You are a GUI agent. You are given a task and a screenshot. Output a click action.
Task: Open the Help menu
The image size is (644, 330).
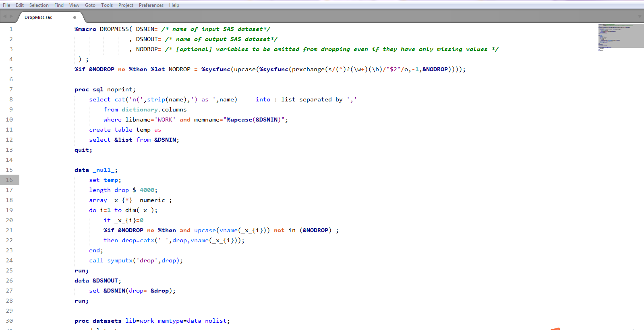pos(174,5)
